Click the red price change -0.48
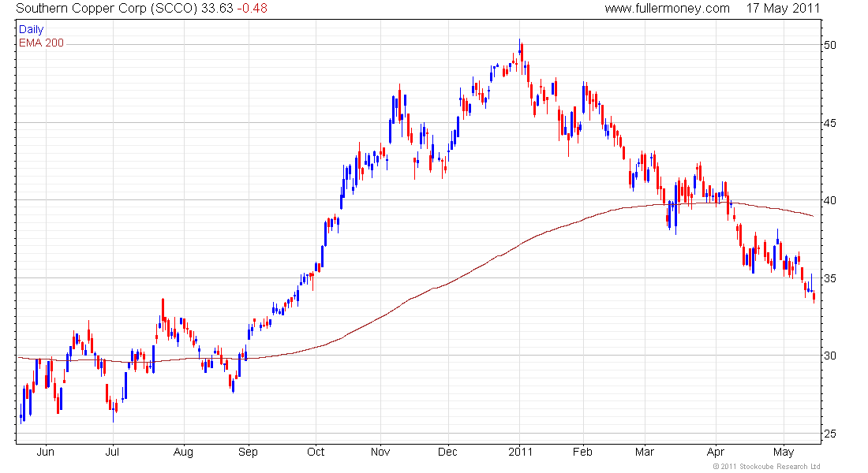The height and width of the screenshot is (473, 868). [x=252, y=9]
